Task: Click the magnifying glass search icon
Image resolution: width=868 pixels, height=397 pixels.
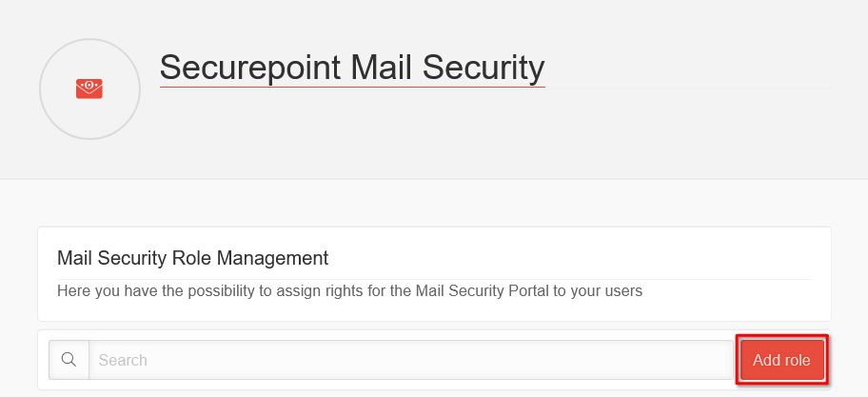Action: coord(69,360)
